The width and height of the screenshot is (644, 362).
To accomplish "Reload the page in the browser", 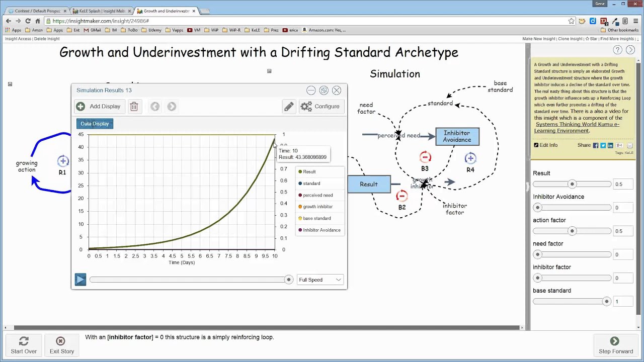I will [x=28, y=21].
